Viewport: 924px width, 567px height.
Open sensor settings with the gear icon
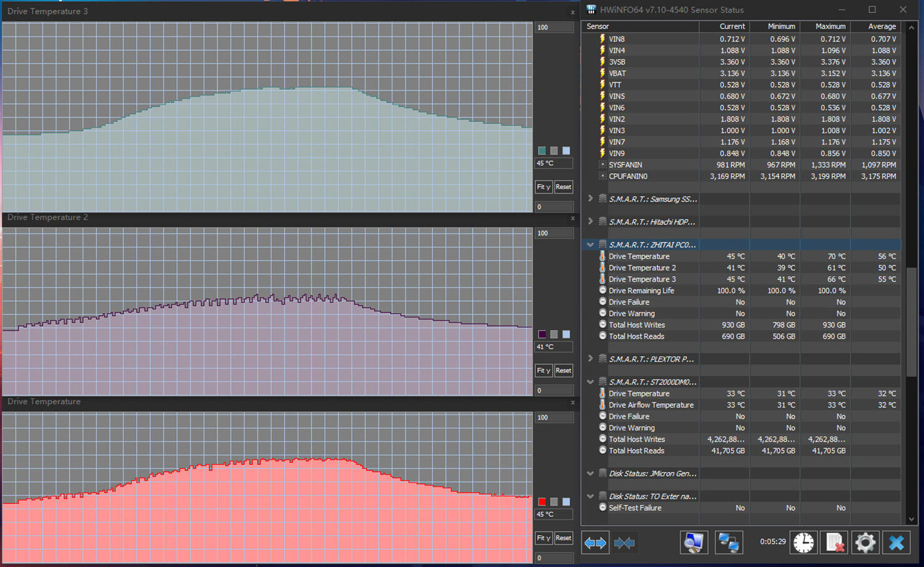coord(865,543)
